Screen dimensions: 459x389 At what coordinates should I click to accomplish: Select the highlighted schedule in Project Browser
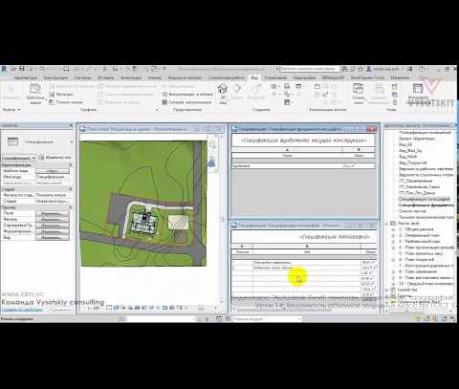point(424,199)
